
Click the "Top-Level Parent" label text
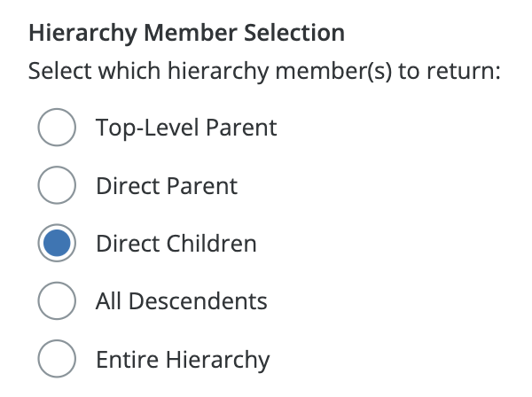point(186,128)
